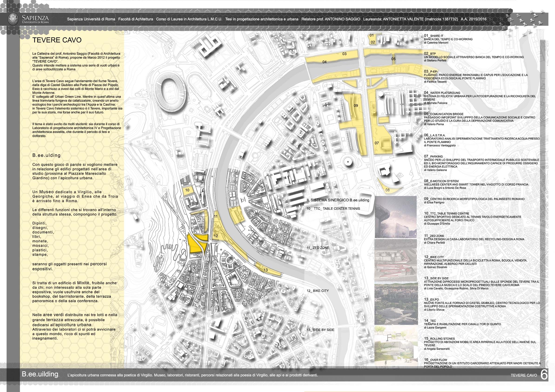The height and width of the screenshot is (392, 555).
Task: Click the B.ee.uilding footer title
Action: click(x=40, y=374)
